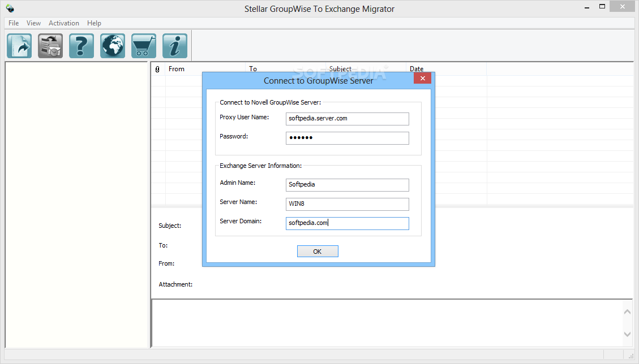
Task: Select the Admin Name input field
Action: tap(347, 184)
